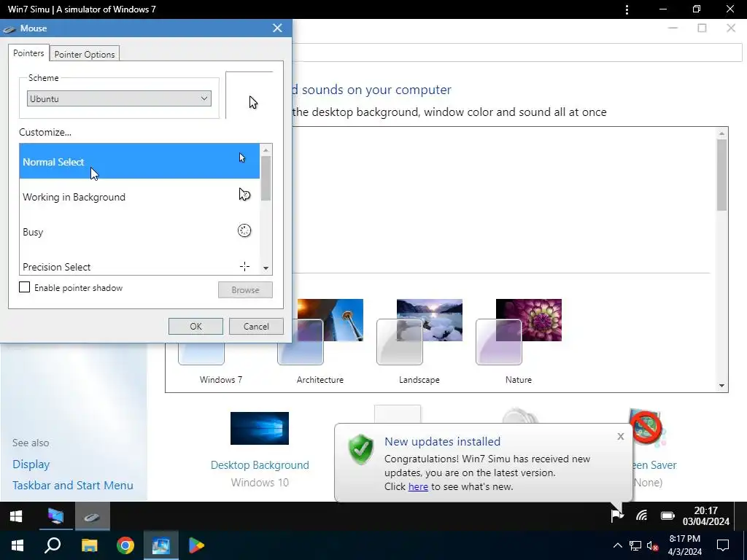Image resolution: width=747 pixels, height=560 pixels.
Task: Click pointer list scroll up arrow
Action: pos(266,150)
